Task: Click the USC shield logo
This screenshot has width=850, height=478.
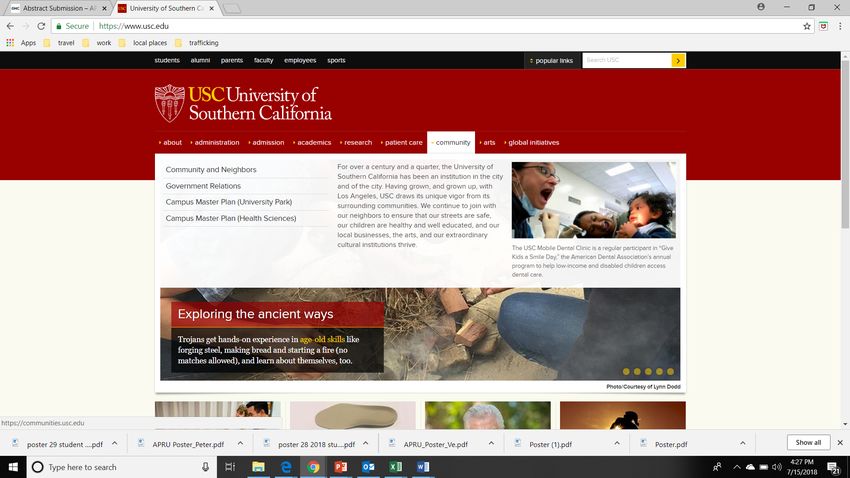Action: [x=170, y=103]
